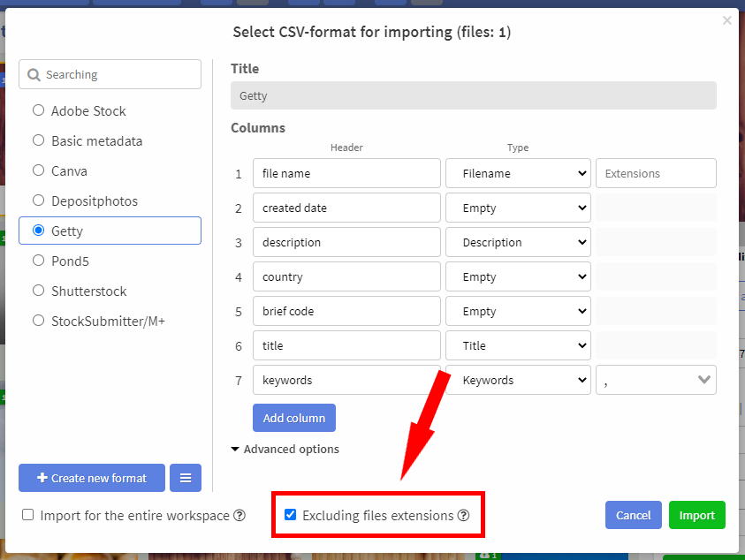Click help icon beside Excluding files extensions
Screen dimensions: 745x560
coord(463,515)
